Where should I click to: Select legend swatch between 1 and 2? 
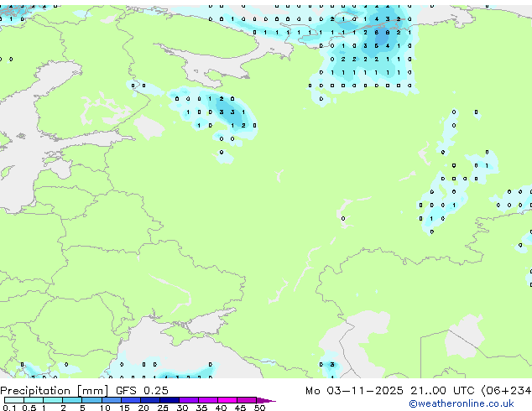click(x=53, y=400)
